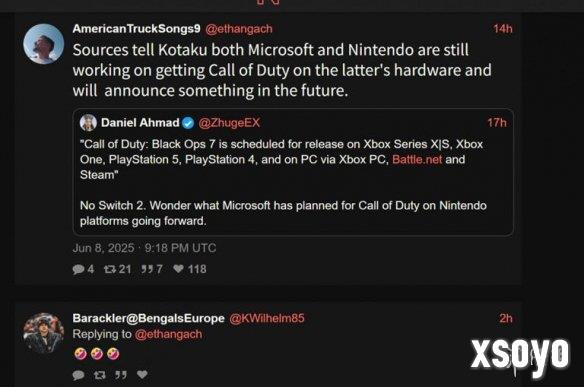Retweet the KWilhelm85 reply

pos(99,375)
